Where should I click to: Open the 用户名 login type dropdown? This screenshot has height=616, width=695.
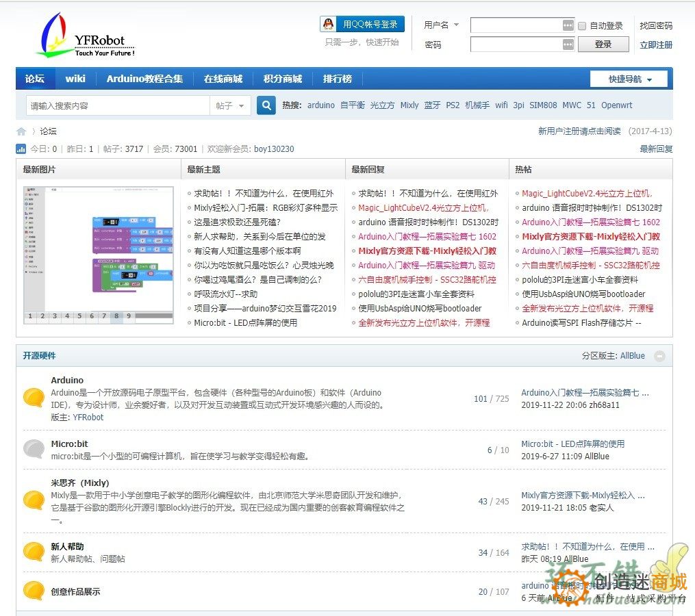click(442, 25)
